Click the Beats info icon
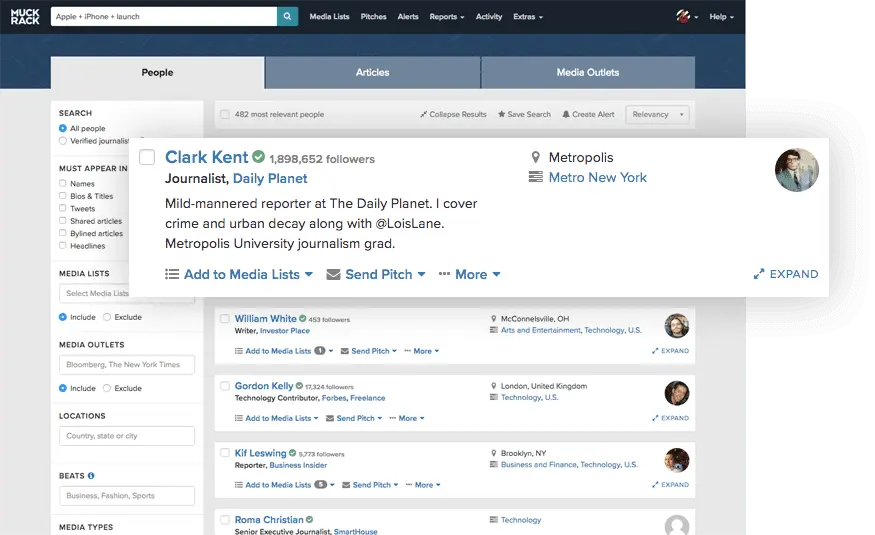 pos(91,476)
